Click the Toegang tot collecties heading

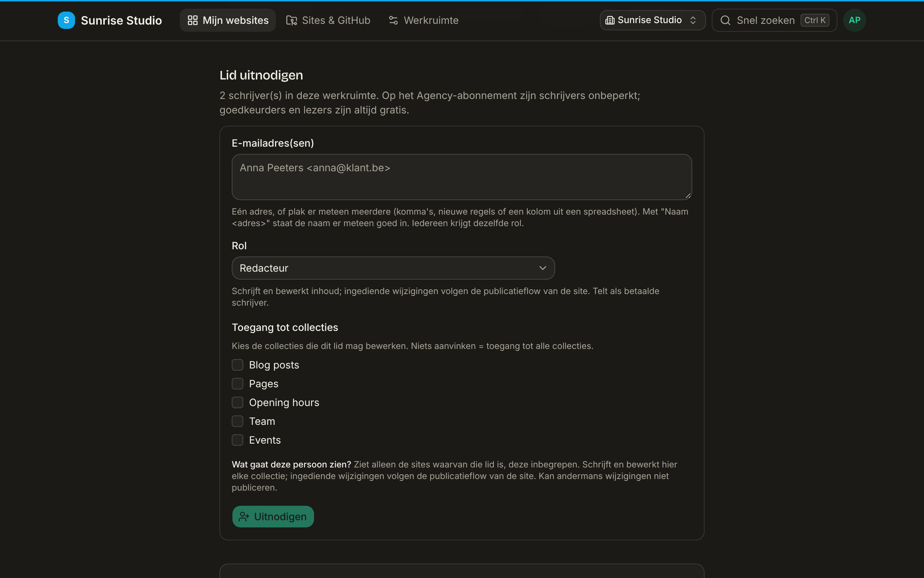pyautogui.click(x=285, y=328)
